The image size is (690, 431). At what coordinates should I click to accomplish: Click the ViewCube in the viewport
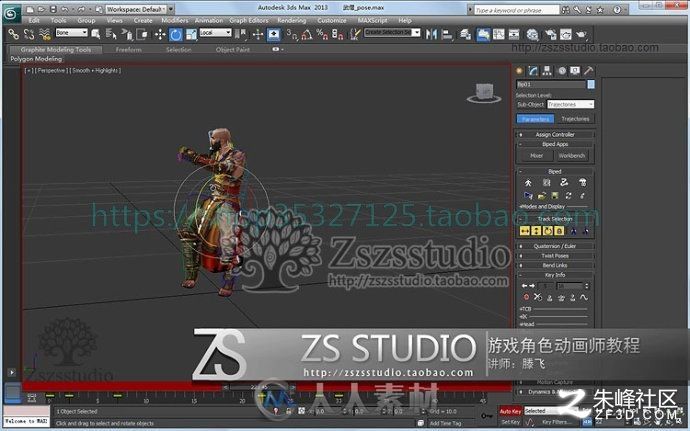pos(484,93)
